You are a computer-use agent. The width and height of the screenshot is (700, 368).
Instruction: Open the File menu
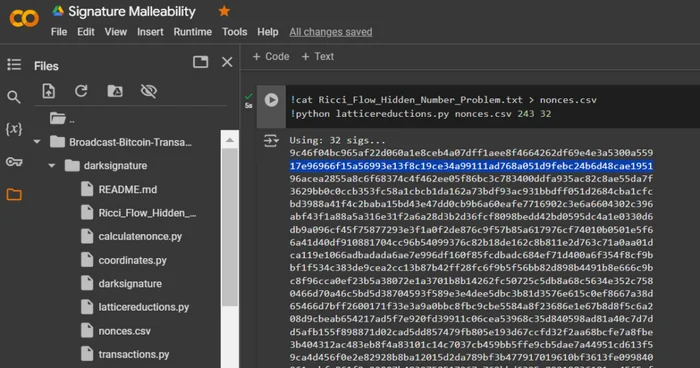click(59, 32)
